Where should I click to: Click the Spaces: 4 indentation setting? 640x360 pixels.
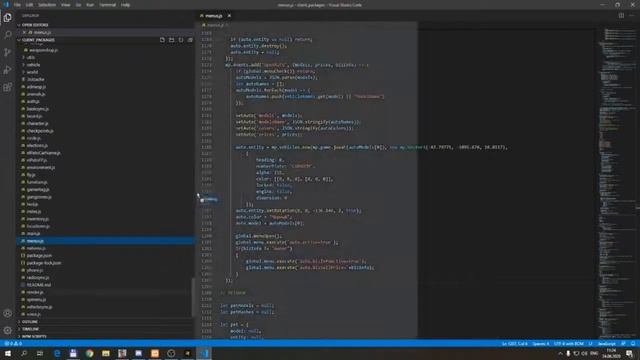tap(541, 344)
